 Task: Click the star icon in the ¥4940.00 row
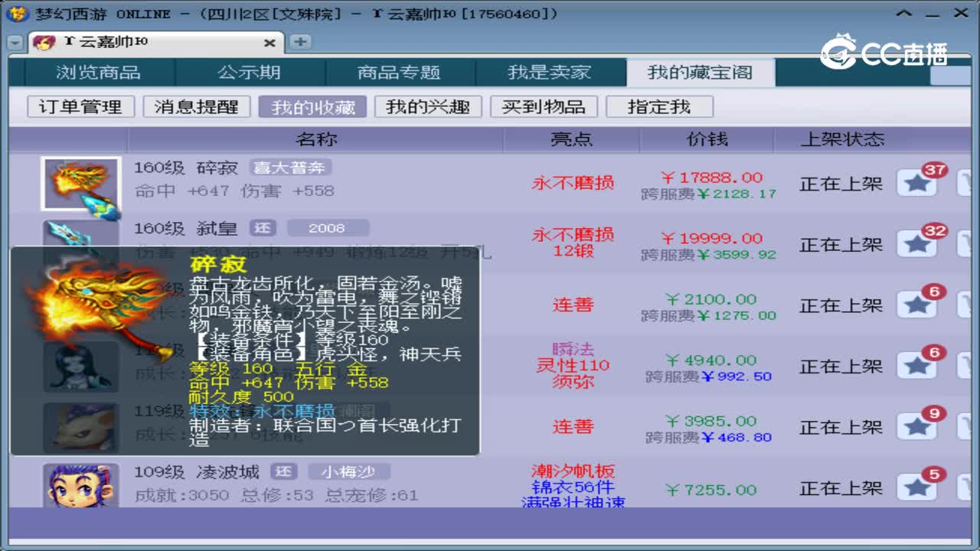916,367
